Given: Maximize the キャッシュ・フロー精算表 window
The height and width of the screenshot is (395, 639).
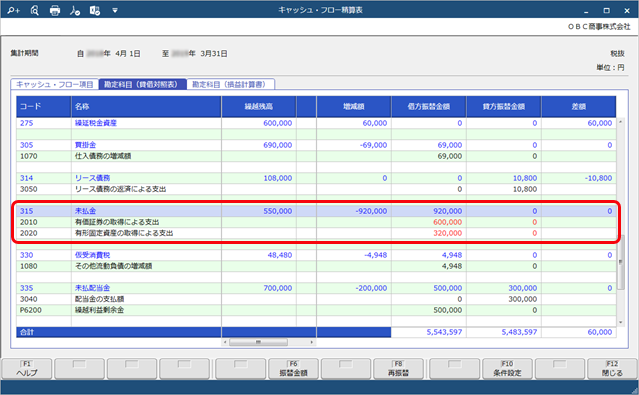Looking at the screenshot, I should click(x=607, y=10).
